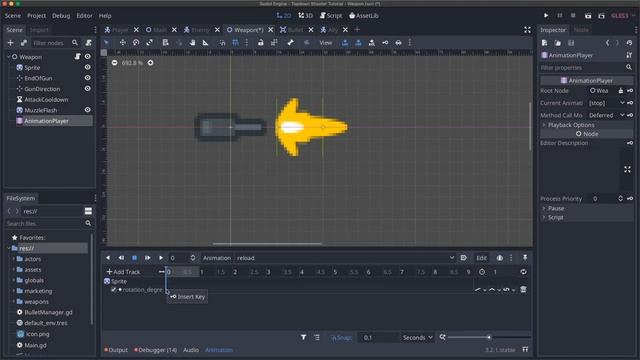Toggle animation looping
Screen dimensions: 640x360
click(x=523, y=272)
